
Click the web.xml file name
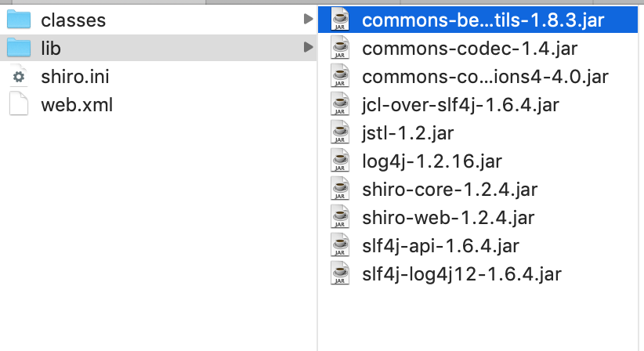coord(77,105)
